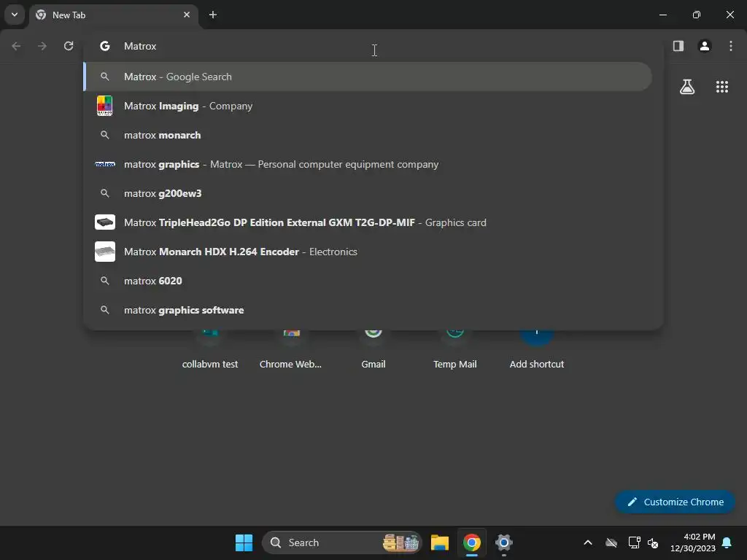Toggle the Chrome side panel

[678, 46]
